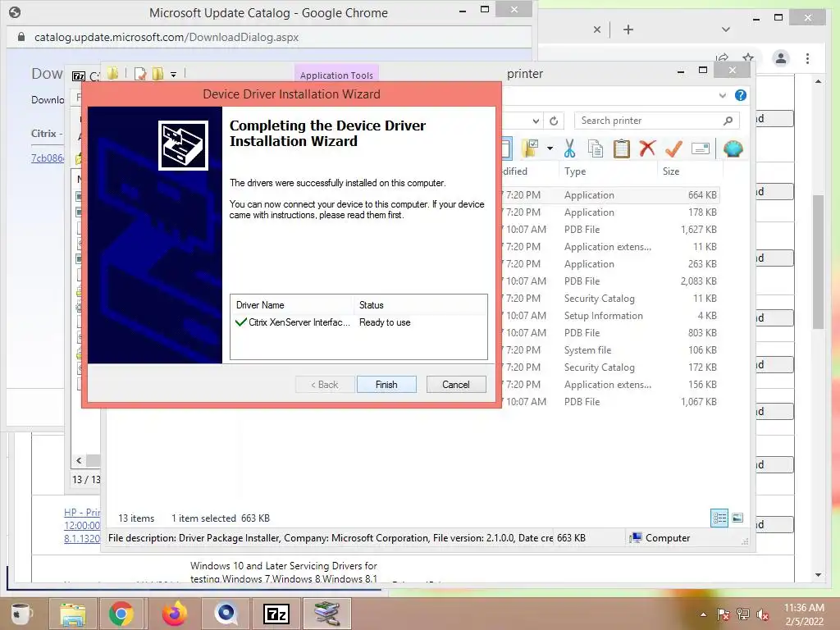Viewport: 840px width, 630px height.
Task: Click the scroll-down arrow of the Chrome page
Action: [818, 575]
